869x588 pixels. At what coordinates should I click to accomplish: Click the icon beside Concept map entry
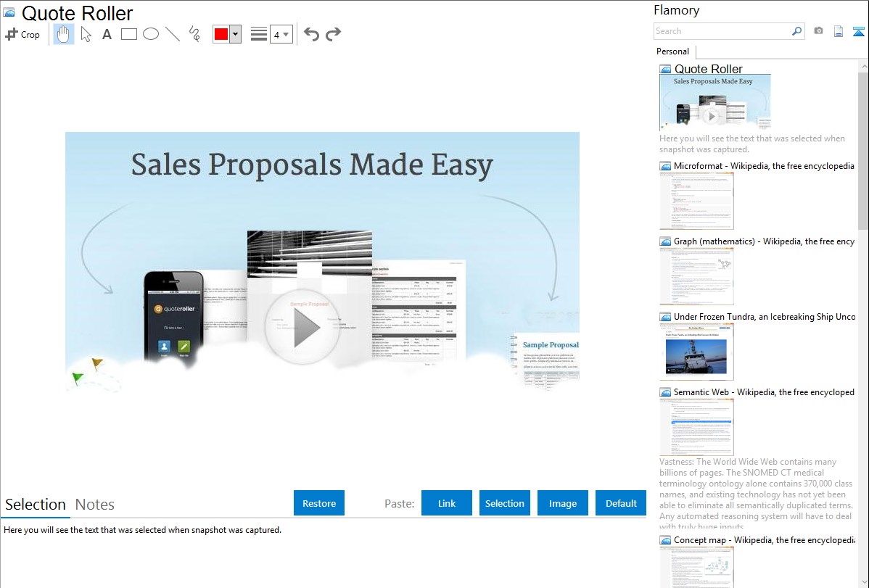[x=665, y=540]
